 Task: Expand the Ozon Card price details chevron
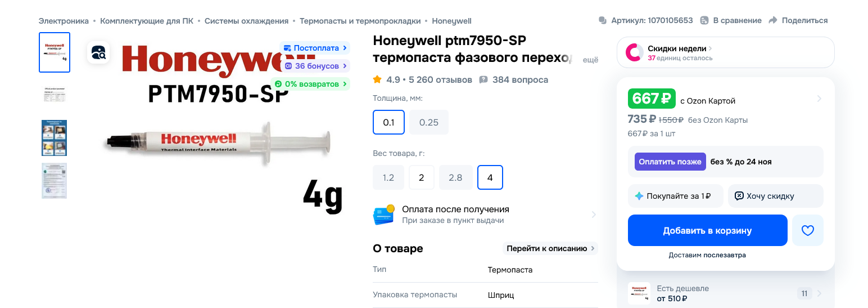tap(819, 99)
